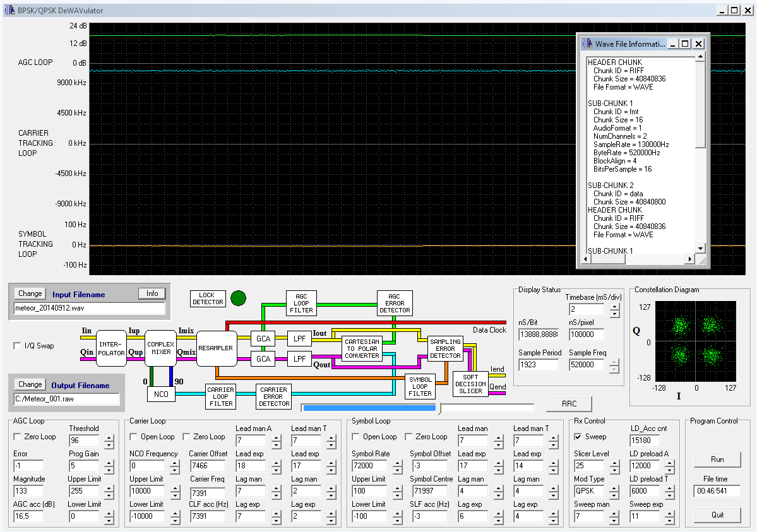Adjust the Timebase (mS/div) spinner
This screenshot has height=532, width=757.
pos(614,309)
